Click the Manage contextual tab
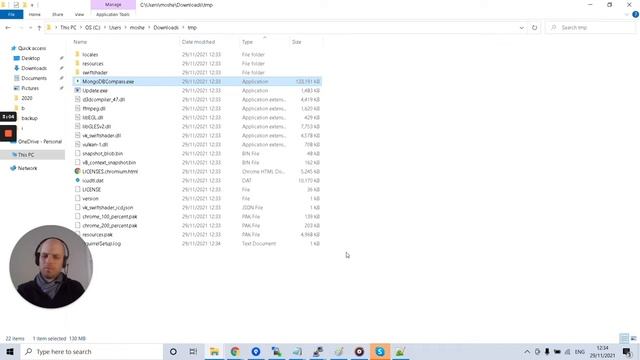 113,4
